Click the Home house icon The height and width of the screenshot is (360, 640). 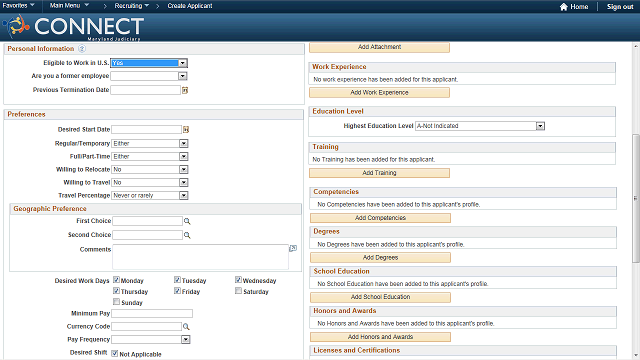[564, 7]
